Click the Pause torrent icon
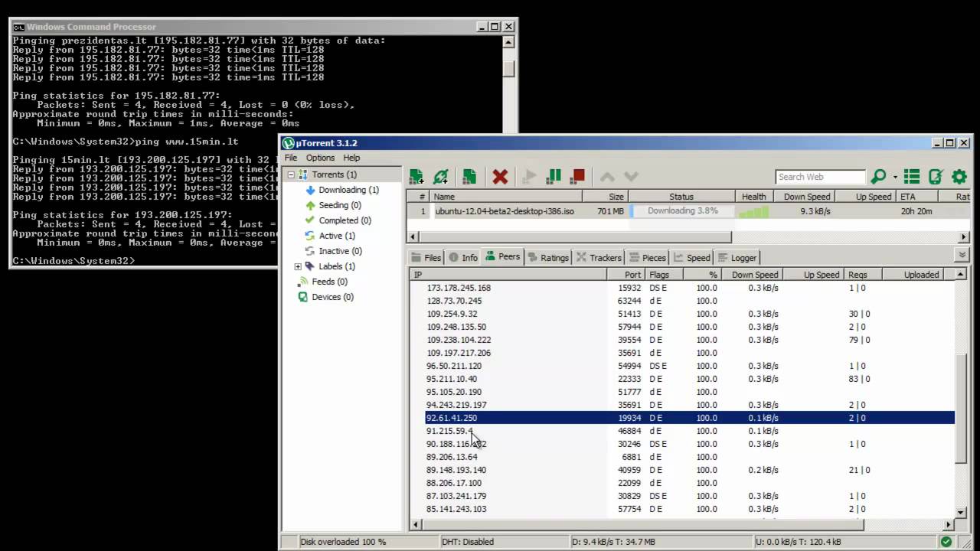This screenshot has height=551, width=980. [x=554, y=177]
